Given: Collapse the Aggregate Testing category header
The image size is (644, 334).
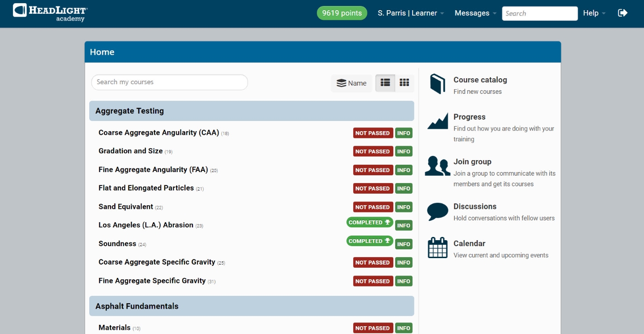Looking at the screenshot, I should pos(251,111).
